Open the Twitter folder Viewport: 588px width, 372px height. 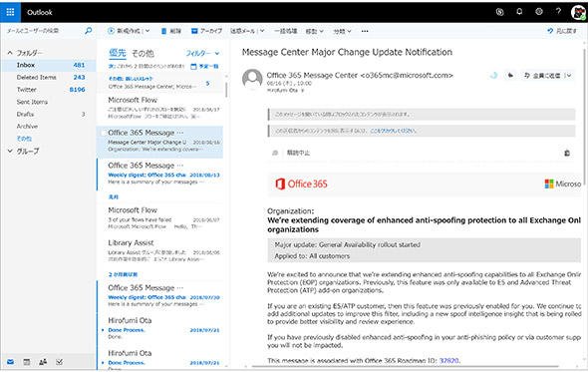pos(48,90)
